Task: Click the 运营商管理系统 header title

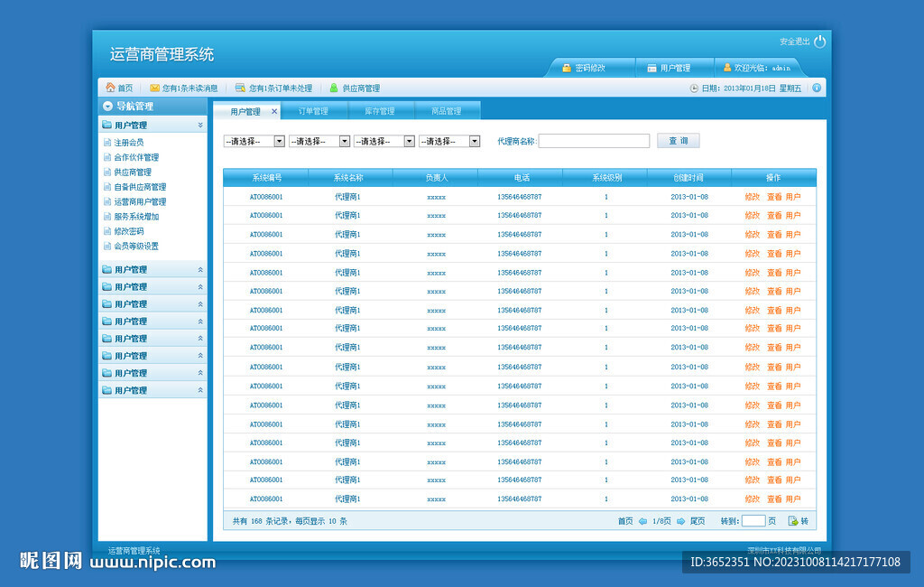Action: [x=162, y=54]
